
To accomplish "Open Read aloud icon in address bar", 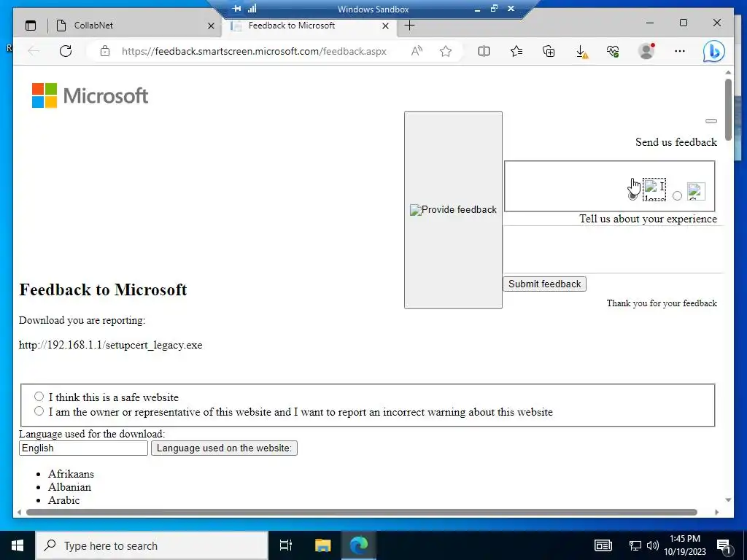I will 417,51.
